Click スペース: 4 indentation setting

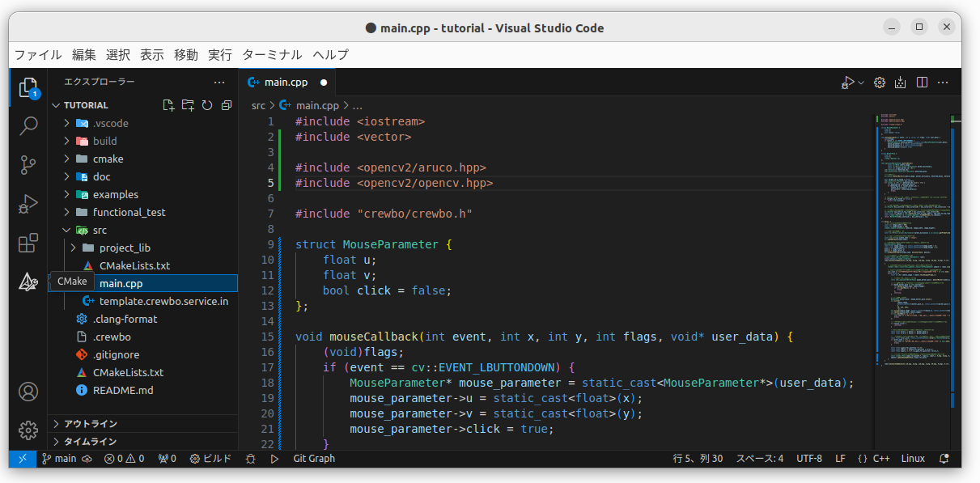pyautogui.click(x=759, y=459)
